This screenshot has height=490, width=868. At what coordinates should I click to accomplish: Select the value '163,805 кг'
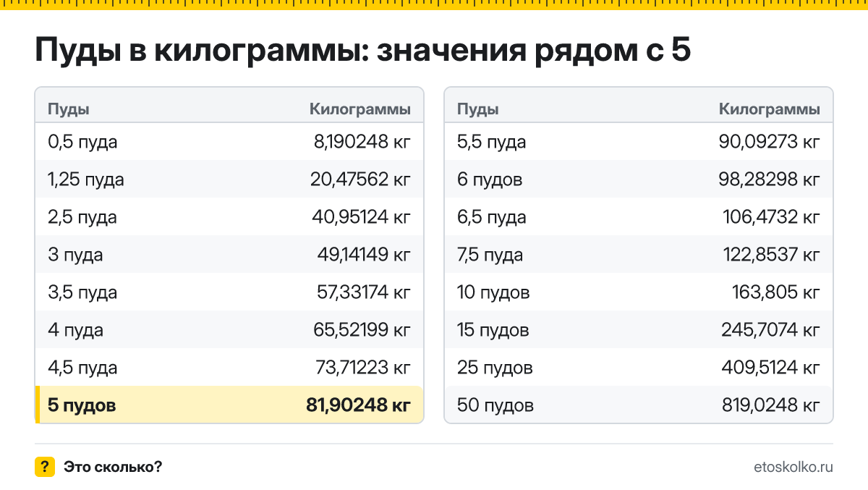click(x=776, y=292)
